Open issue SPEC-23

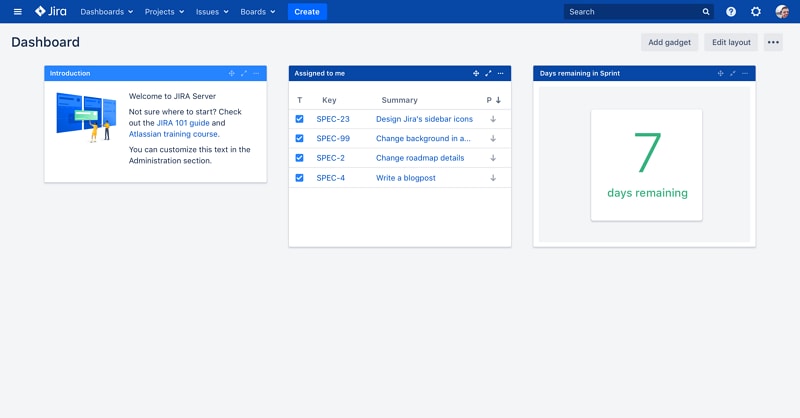[333, 119]
